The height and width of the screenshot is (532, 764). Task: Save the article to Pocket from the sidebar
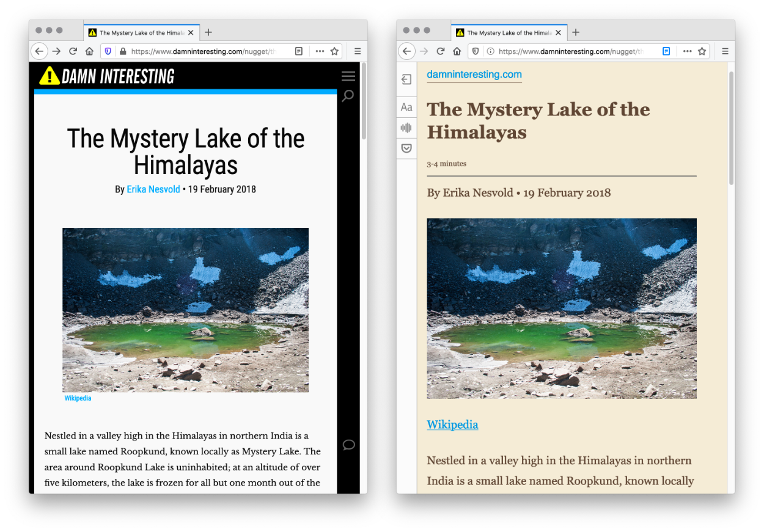pos(406,148)
